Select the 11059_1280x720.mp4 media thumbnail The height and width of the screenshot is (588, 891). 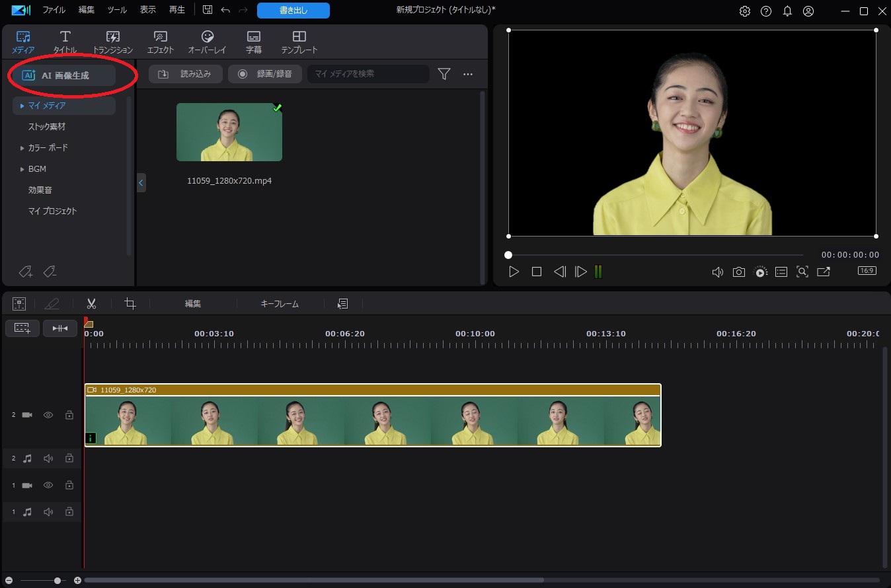[229, 132]
